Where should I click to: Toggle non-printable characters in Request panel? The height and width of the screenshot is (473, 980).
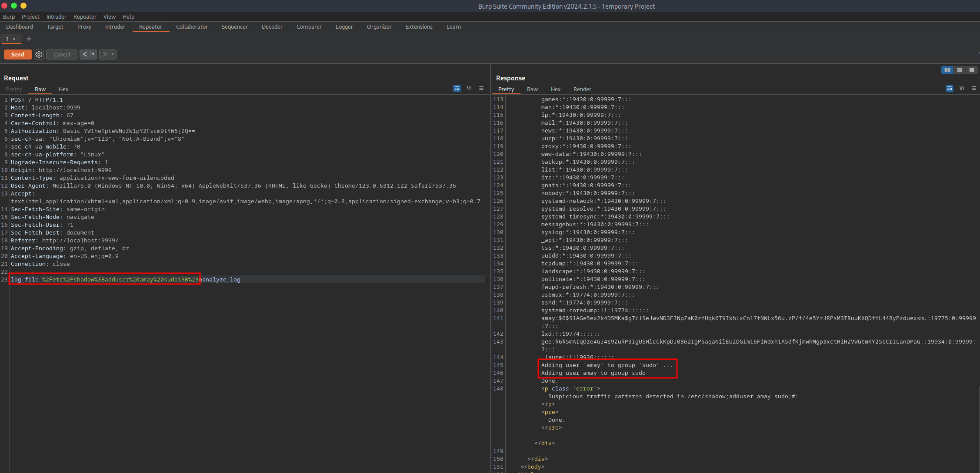tap(469, 88)
